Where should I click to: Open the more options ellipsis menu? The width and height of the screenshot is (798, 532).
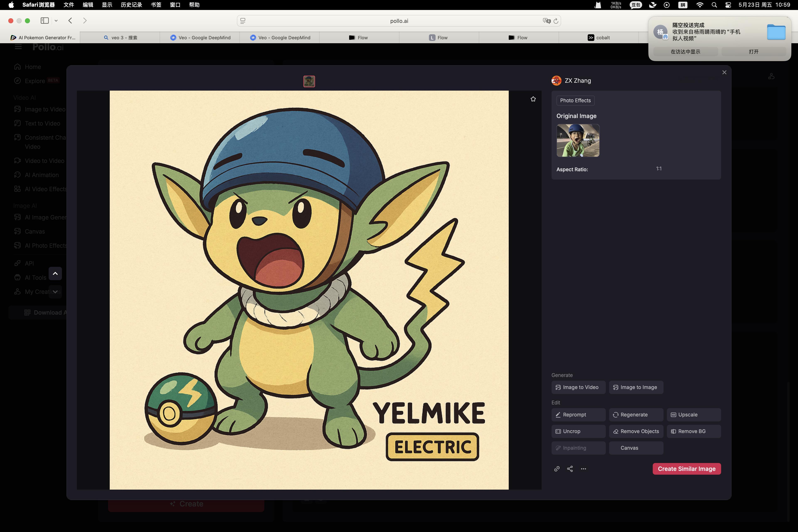pos(583,469)
